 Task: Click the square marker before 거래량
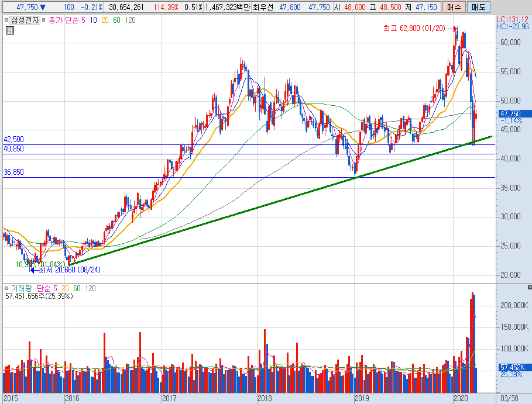pyautogui.click(x=6, y=288)
